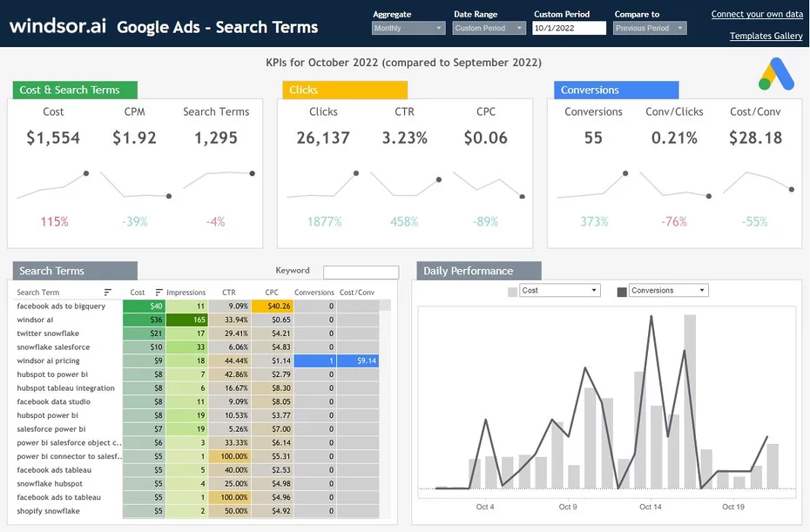This screenshot has width=810, height=532.
Task: Select the 'facebook ads to bigquery' row
Action: click(199, 306)
